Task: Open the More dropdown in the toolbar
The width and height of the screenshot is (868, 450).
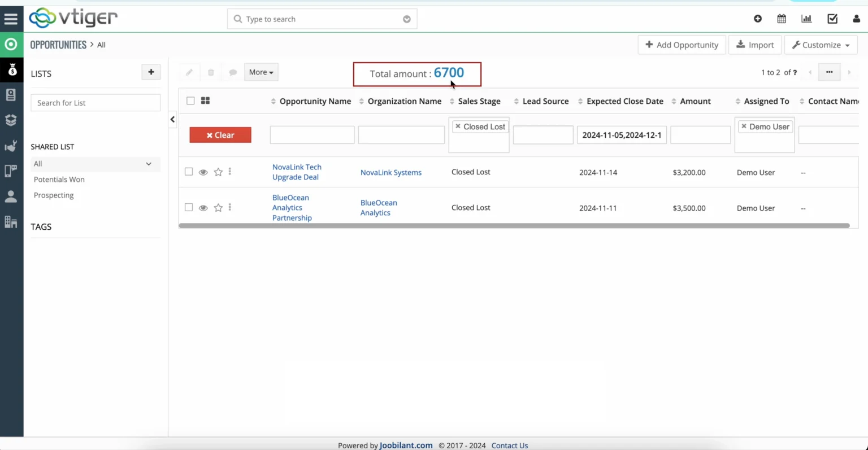Action: 261,72
